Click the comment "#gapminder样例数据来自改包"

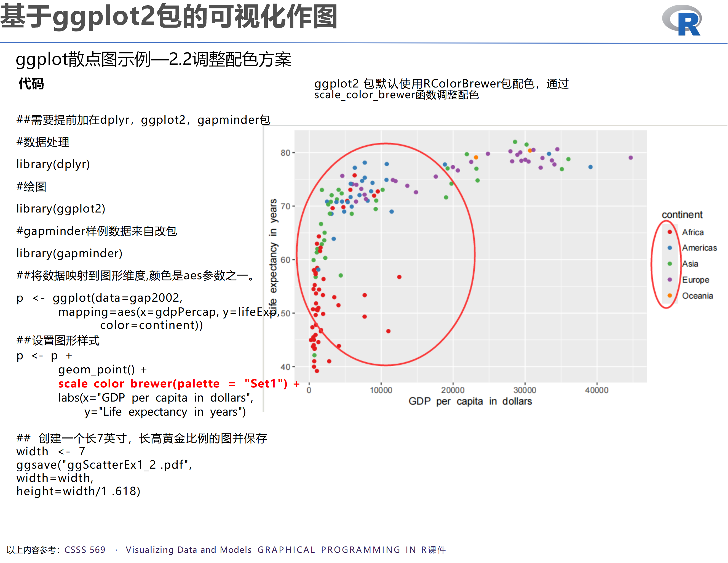pyautogui.click(x=97, y=231)
